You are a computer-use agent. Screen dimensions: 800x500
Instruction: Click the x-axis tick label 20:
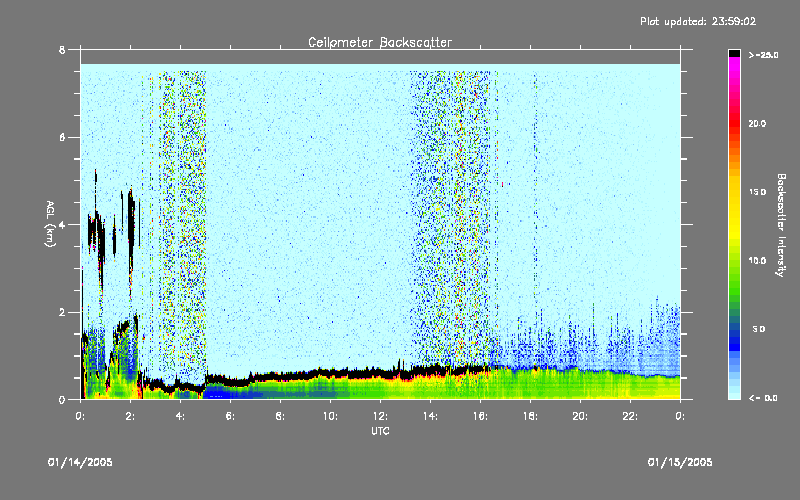(580, 416)
